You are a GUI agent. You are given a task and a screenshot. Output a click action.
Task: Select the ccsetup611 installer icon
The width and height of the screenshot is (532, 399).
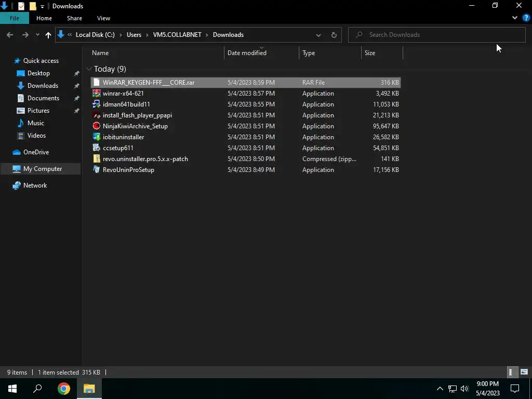click(97, 148)
